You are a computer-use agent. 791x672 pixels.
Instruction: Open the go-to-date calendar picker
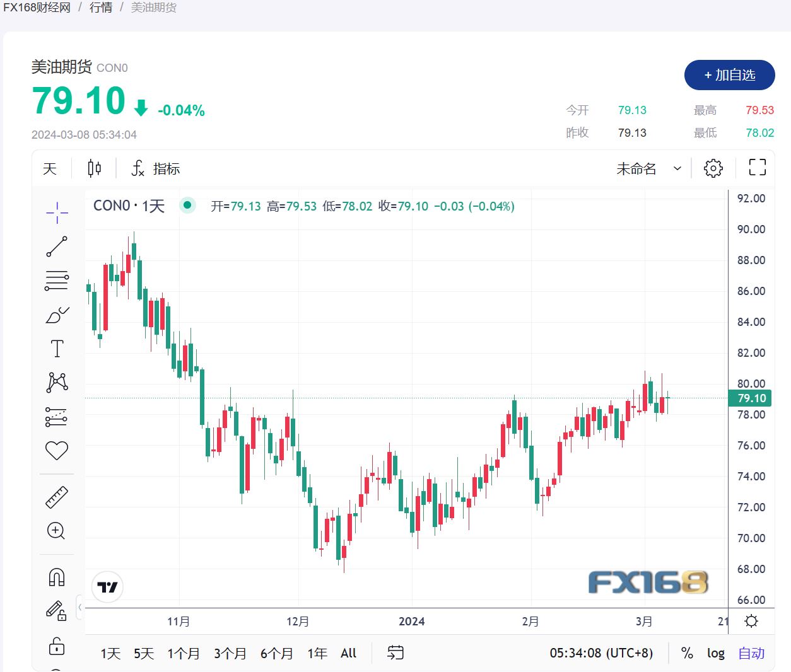(x=396, y=652)
